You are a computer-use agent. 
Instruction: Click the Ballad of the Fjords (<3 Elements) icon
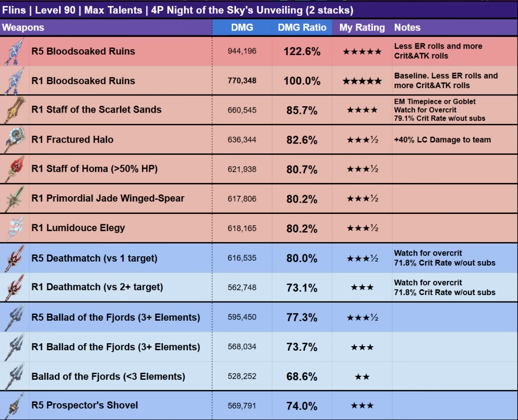tap(15, 376)
